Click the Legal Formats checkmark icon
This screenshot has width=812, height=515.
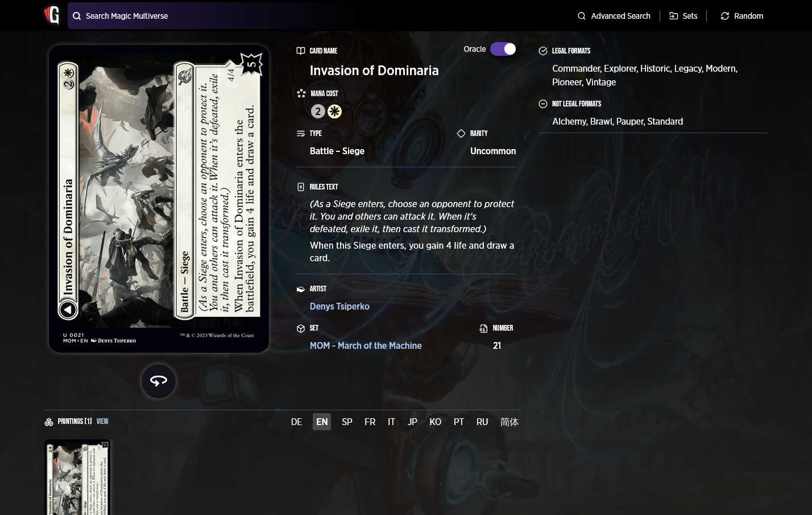[543, 51]
